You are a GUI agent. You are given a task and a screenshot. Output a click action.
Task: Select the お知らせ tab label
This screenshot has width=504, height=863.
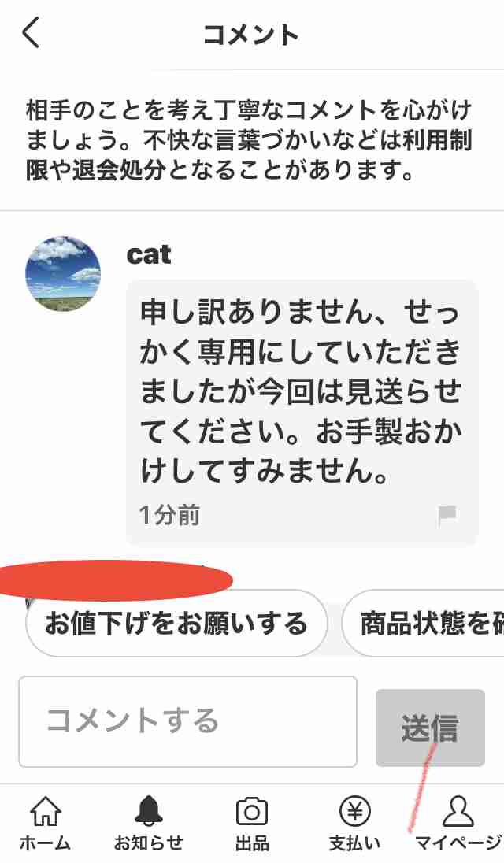(x=149, y=843)
